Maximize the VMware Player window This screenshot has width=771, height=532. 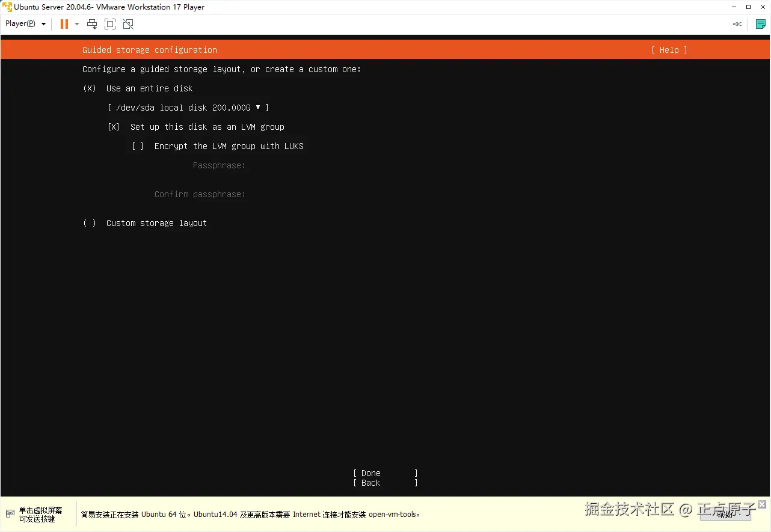748,7
